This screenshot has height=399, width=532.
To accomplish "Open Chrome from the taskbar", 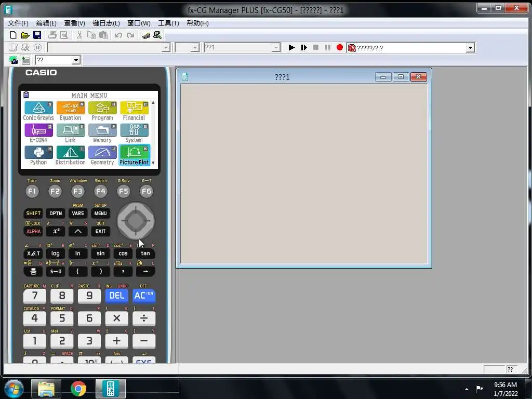I will [x=78, y=389].
